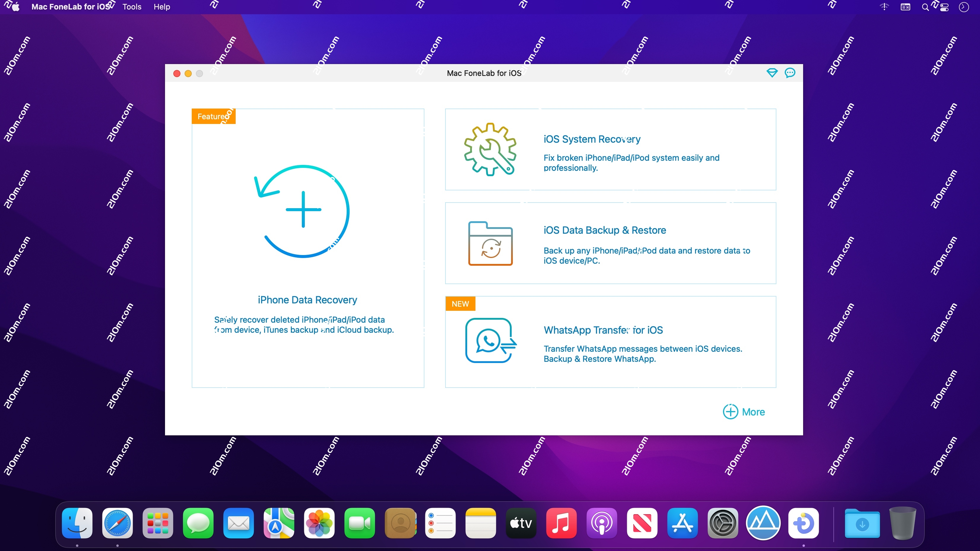The image size is (980, 551).
Task: Open the iOS System Recovery gear icon
Action: click(490, 149)
